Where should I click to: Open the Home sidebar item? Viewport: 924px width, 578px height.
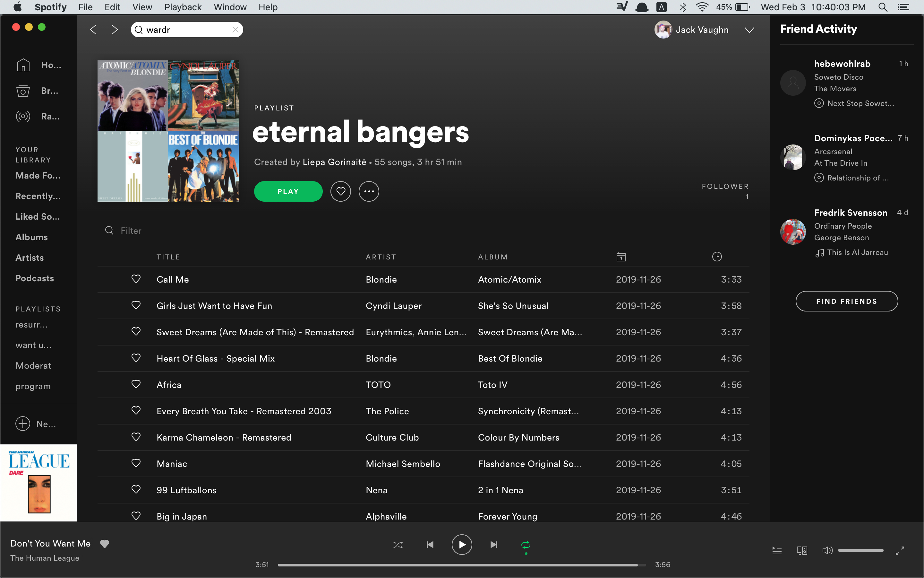(x=38, y=65)
